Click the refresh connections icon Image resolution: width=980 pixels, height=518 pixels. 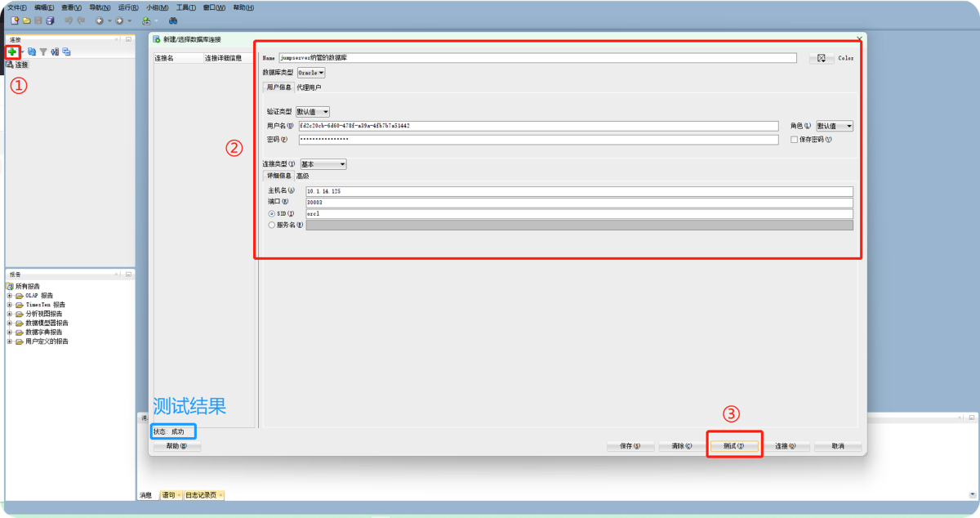click(x=32, y=51)
